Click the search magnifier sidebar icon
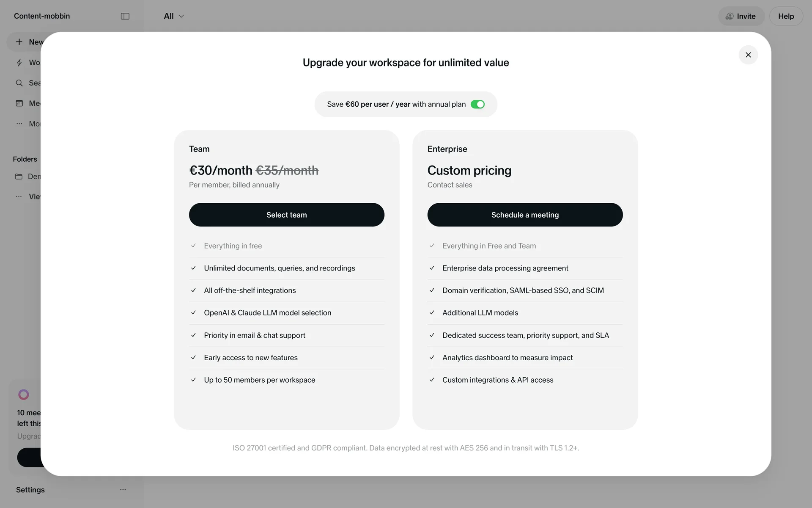 point(19,83)
